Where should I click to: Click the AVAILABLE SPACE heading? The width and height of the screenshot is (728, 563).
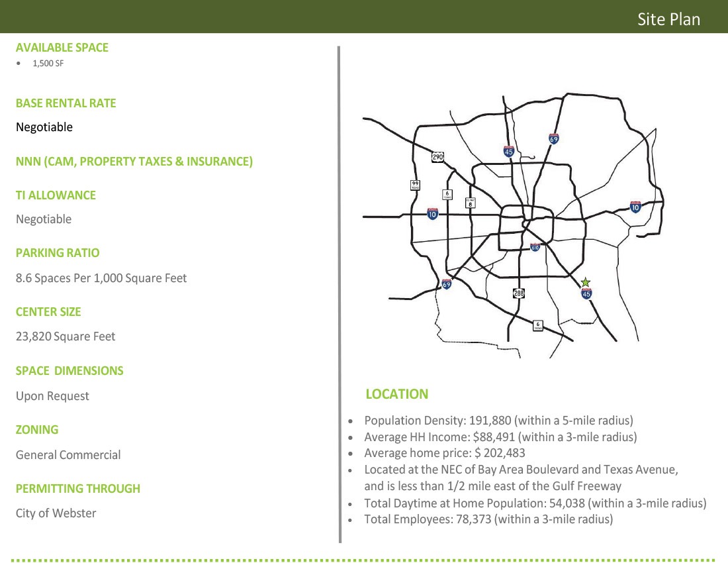click(62, 48)
